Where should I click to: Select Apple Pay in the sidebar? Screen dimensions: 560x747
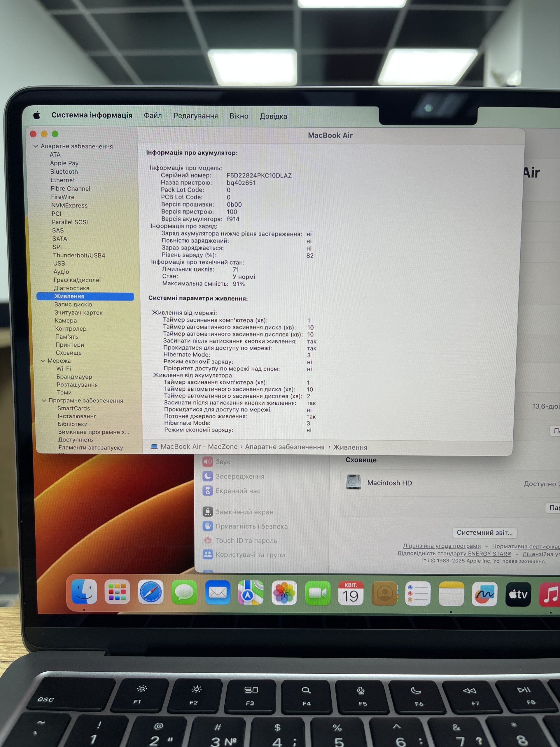(64, 163)
